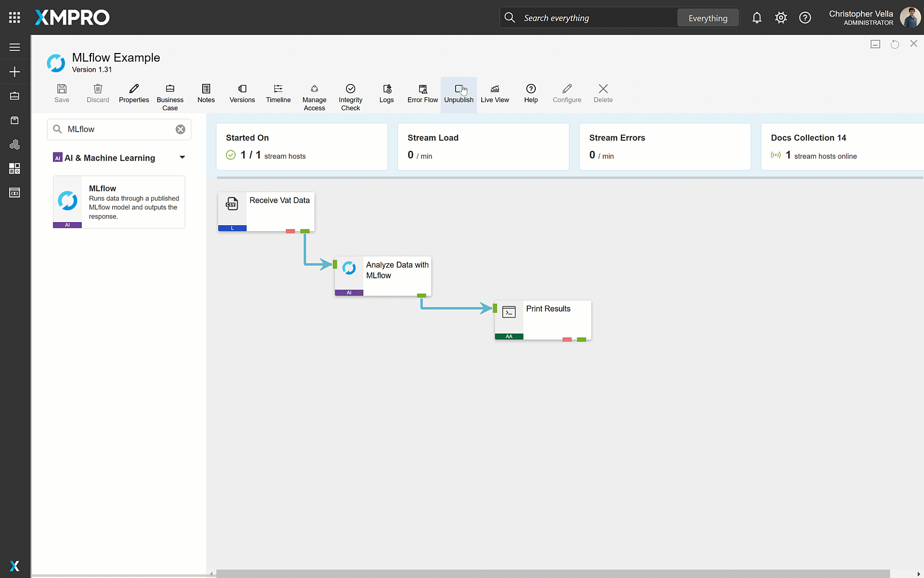Viewport: 924px width, 578px height.
Task: Open the hamburger navigation menu
Action: (x=14, y=47)
